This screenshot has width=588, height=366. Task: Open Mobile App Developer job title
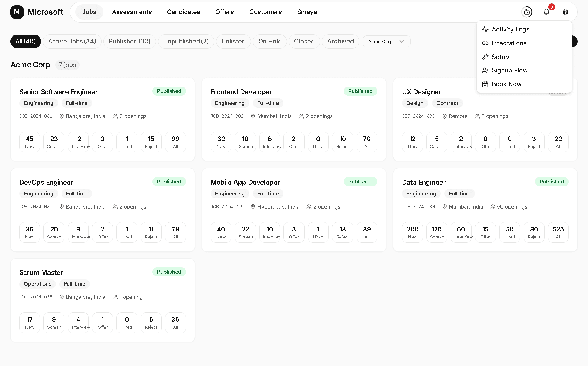coord(245,182)
